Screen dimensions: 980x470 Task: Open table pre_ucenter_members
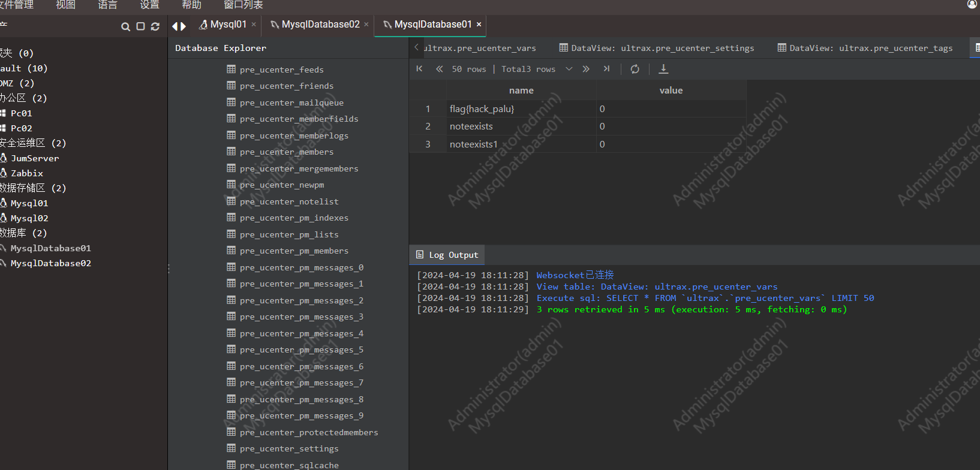point(287,152)
